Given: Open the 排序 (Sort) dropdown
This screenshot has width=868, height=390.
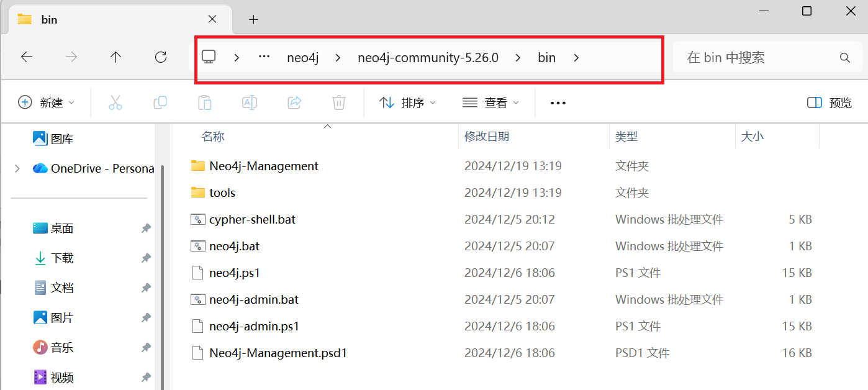Looking at the screenshot, I should click(x=407, y=102).
